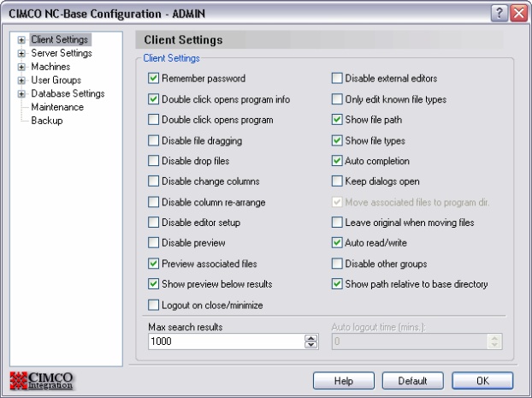
Task: Click the title bar question mark help icon
Action: tap(499, 14)
